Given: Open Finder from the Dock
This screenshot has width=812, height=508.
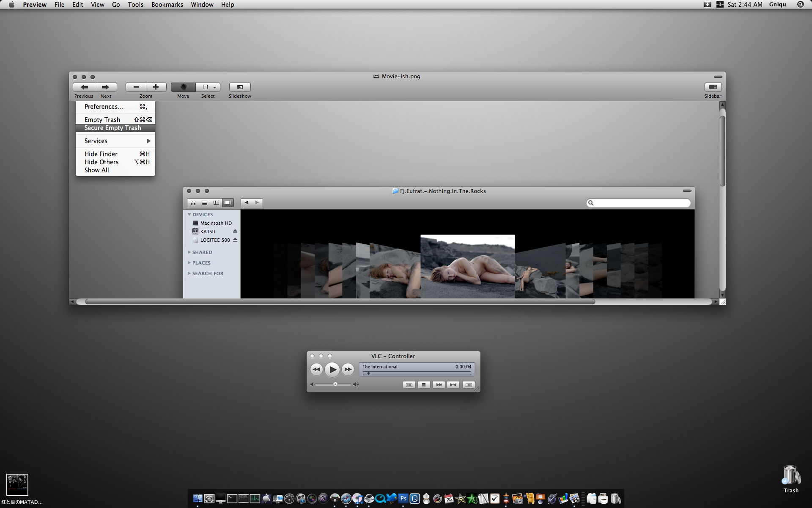Looking at the screenshot, I should (x=198, y=499).
